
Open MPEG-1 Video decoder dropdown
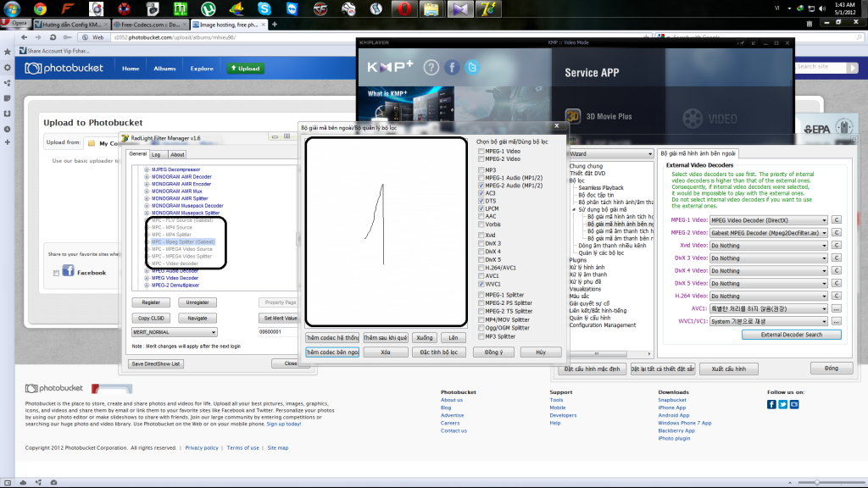pyautogui.click(x=768, y=220)
